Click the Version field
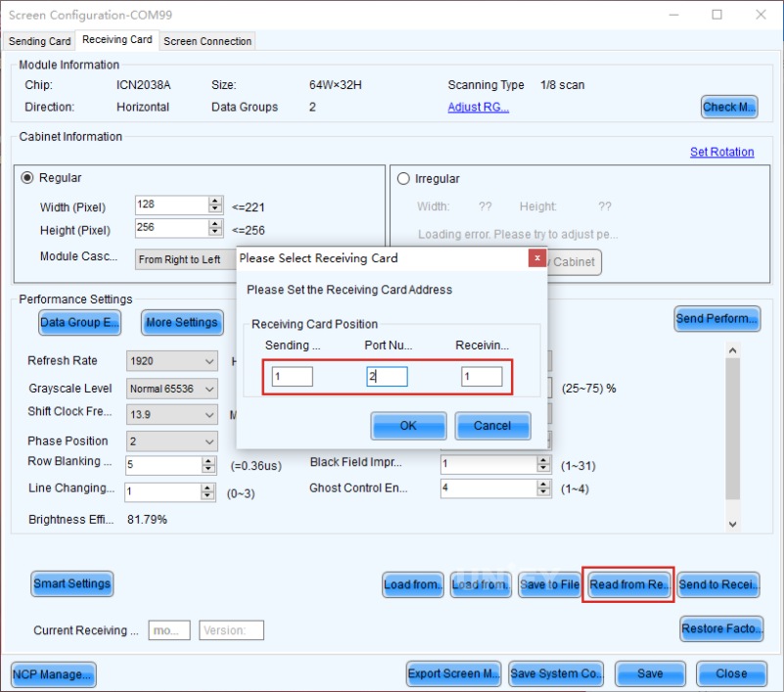The width and height of the screenshot is (784, 692). coord(232,630)
